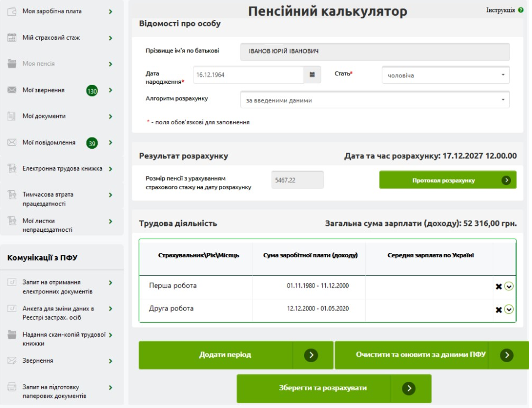Click the green Інструкція help icon
This screenshot has width=532, height=408.
pyautogui.click(x=521, y=10)
